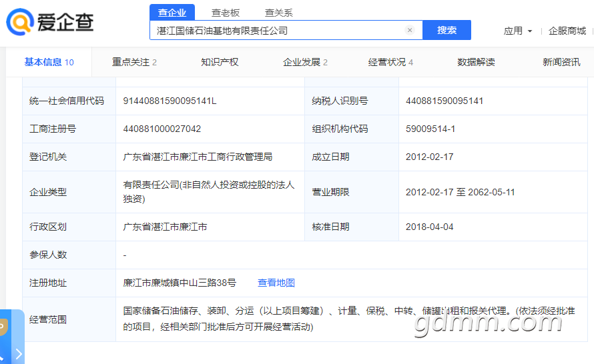Screen dimensions: 594x364
Task: Click the 爱企查 logo
Action: [x=50, y=23]
